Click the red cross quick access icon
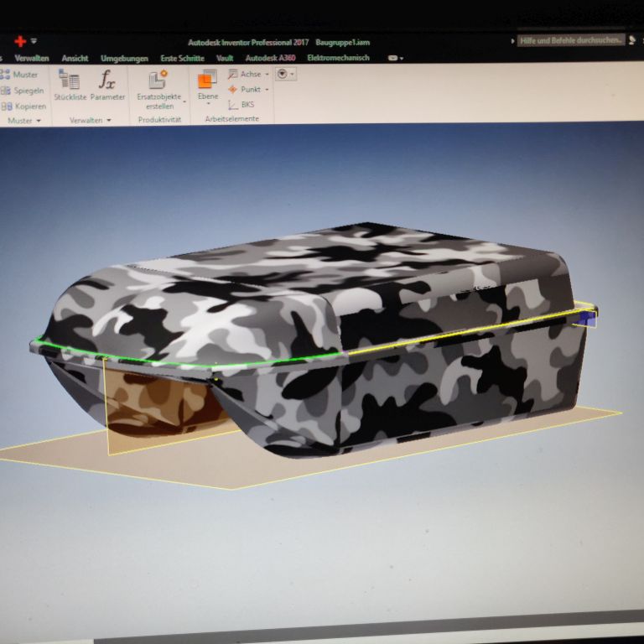This screenshot has width=644, height=644. click(x=20, y=41)
